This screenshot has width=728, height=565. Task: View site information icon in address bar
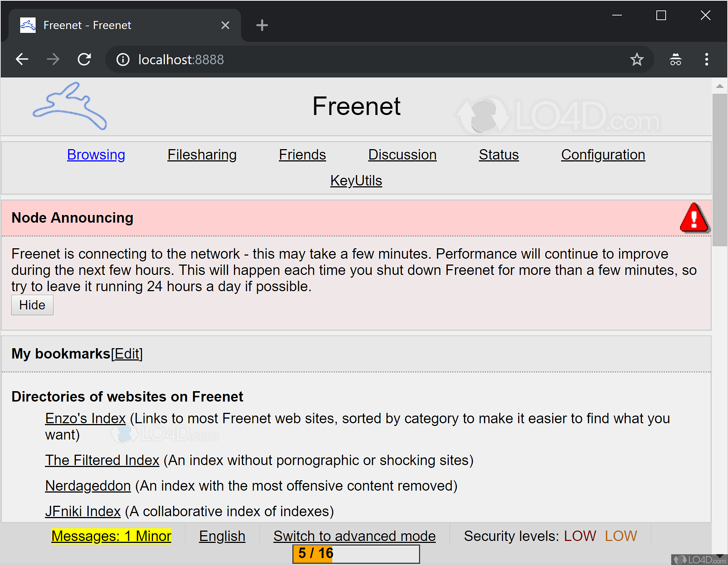(x=123, y=59)
